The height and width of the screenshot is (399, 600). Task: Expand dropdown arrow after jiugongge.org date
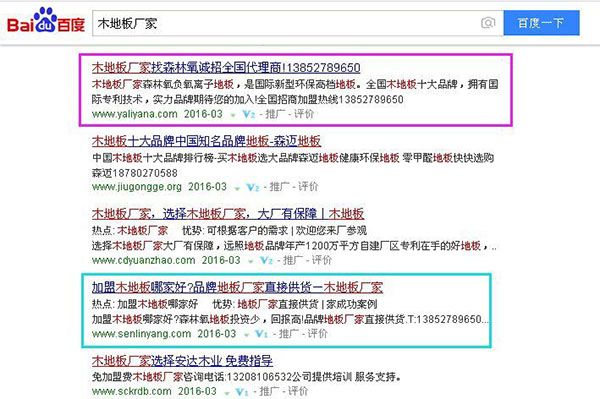coord(237,188)
